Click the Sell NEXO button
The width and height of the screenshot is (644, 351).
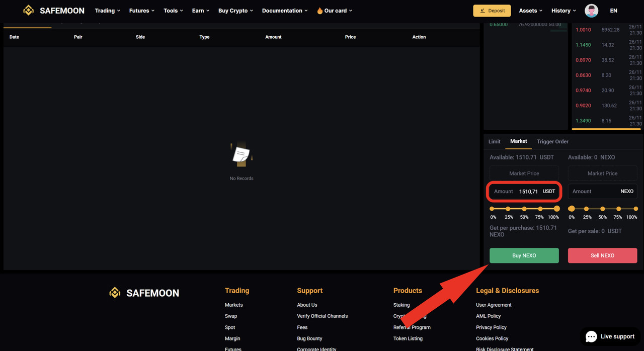[x=602, y=255]
